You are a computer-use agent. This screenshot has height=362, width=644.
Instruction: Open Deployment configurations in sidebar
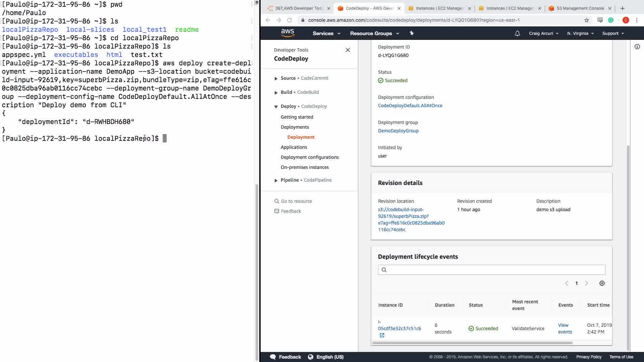pos(309,157)
